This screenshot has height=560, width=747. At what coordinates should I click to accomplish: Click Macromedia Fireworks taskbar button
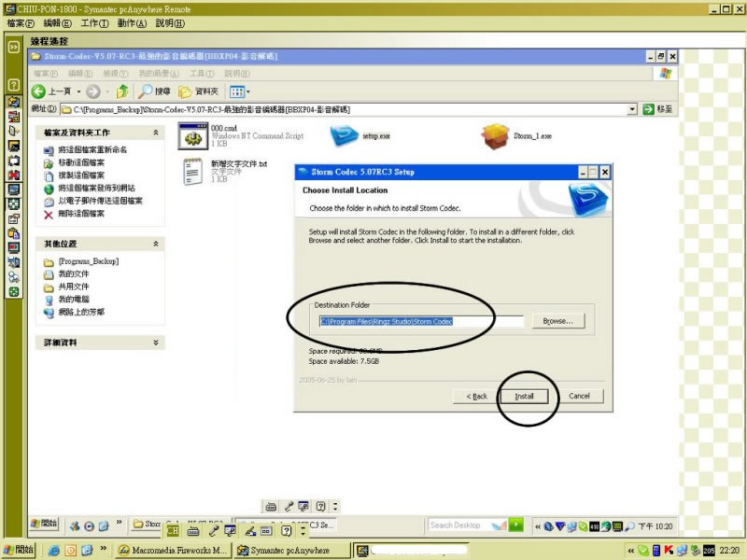coord(173,550)
